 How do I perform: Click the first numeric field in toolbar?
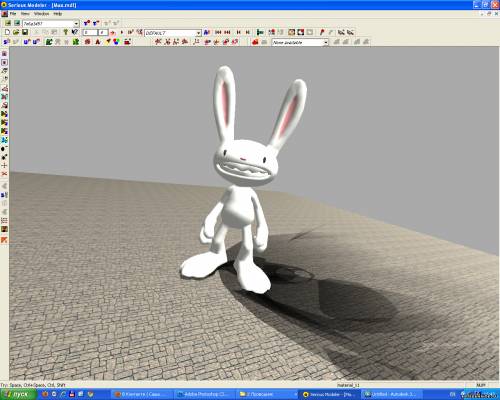click(x=90, y=32)
